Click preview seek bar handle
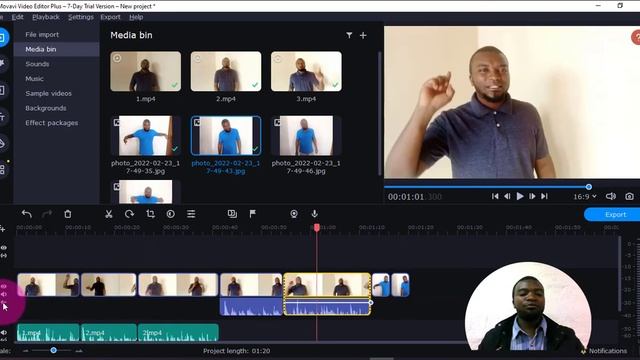Screen dimensions: 640x360 (589, 187)
